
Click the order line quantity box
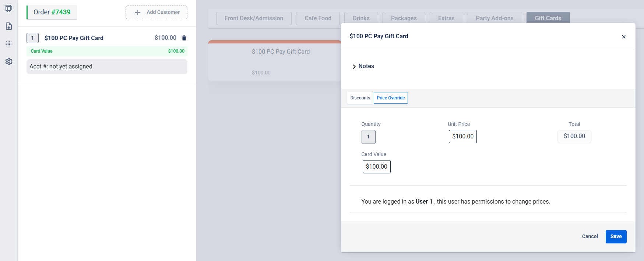point(32,38)
